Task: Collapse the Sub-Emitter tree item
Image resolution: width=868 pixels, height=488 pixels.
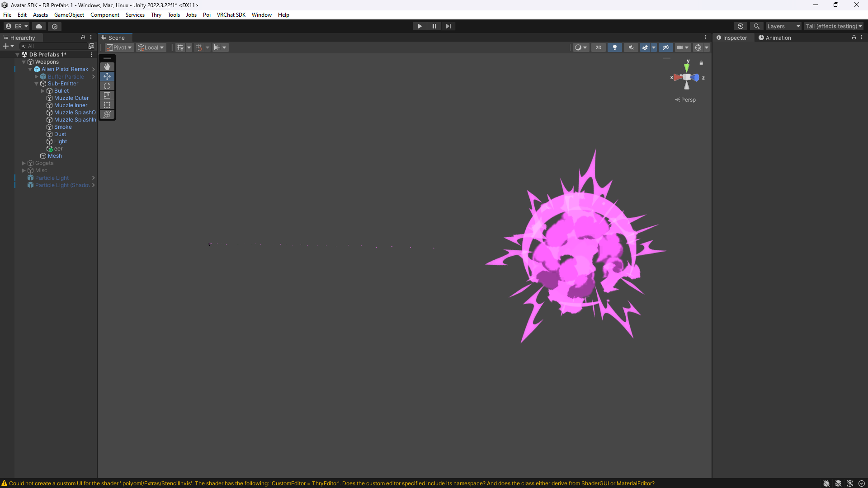Action: click(37, 84)
